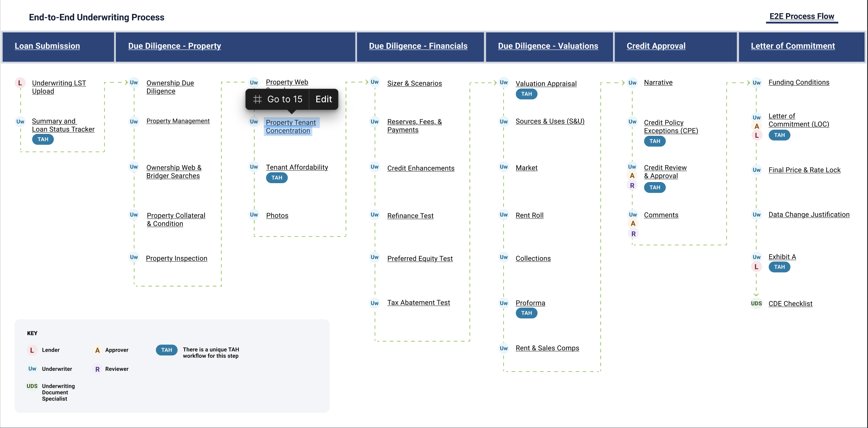Open the Credit Approval section header
The height and width of the screenshot is (428, 868).
pos(656,46)
